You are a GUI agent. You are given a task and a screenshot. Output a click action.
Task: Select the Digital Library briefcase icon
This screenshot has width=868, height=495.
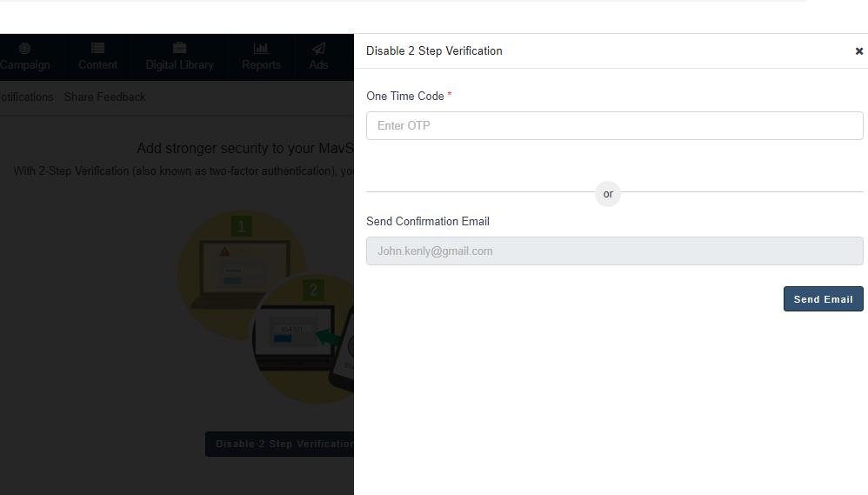point(179,49)
